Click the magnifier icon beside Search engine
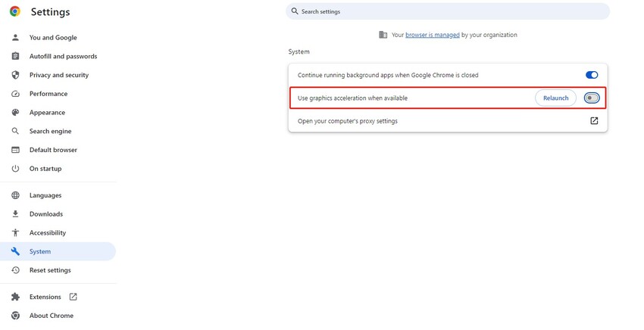The width and height of the screenshot is (644, 330). [x=15, y=131]
